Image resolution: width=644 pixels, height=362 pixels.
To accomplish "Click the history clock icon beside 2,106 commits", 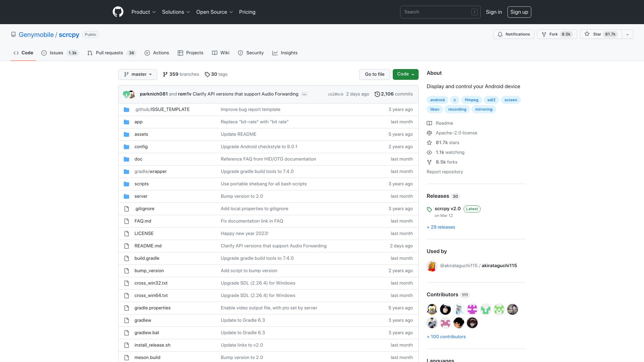I will 377,94.
